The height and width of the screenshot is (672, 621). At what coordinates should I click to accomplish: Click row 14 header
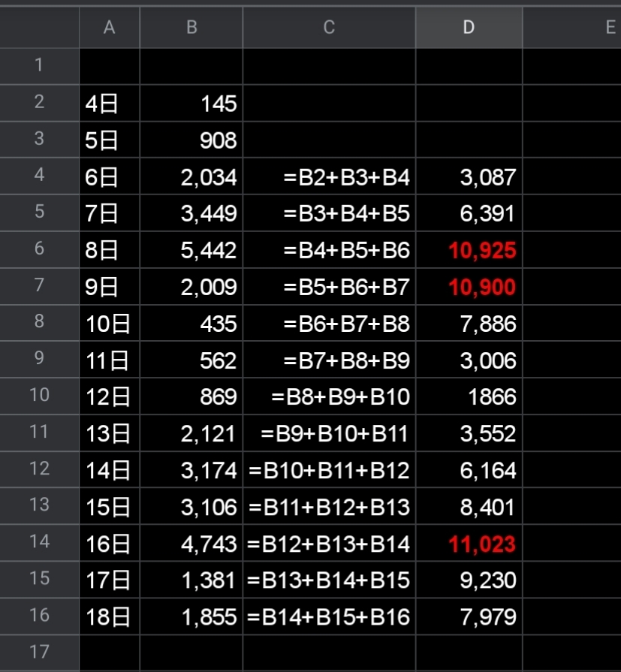[x=39, y=543]
